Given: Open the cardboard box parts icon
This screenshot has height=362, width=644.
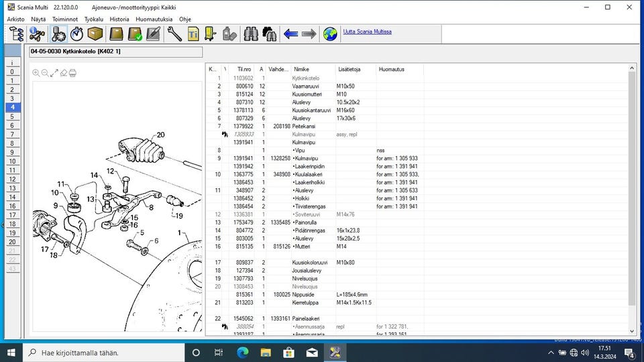Looking at the screenshot, I should coord(95,34).
